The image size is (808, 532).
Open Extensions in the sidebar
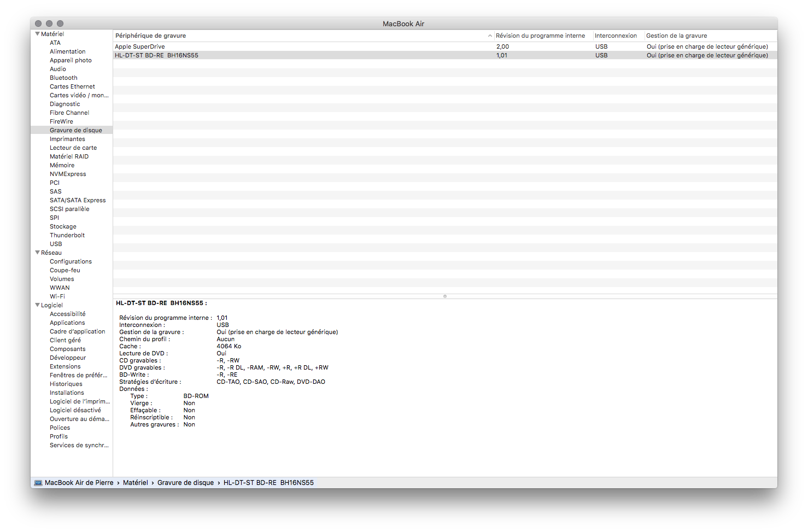[65, 366]
